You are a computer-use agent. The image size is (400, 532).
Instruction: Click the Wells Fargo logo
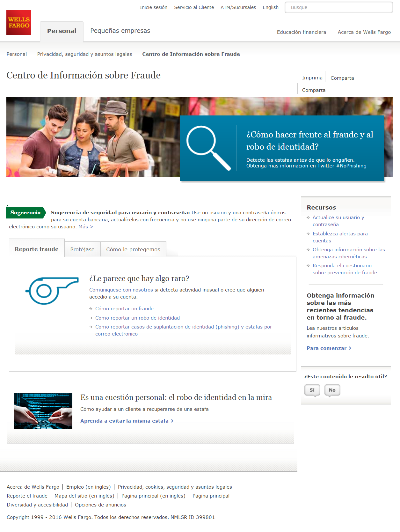click(19, 23)
